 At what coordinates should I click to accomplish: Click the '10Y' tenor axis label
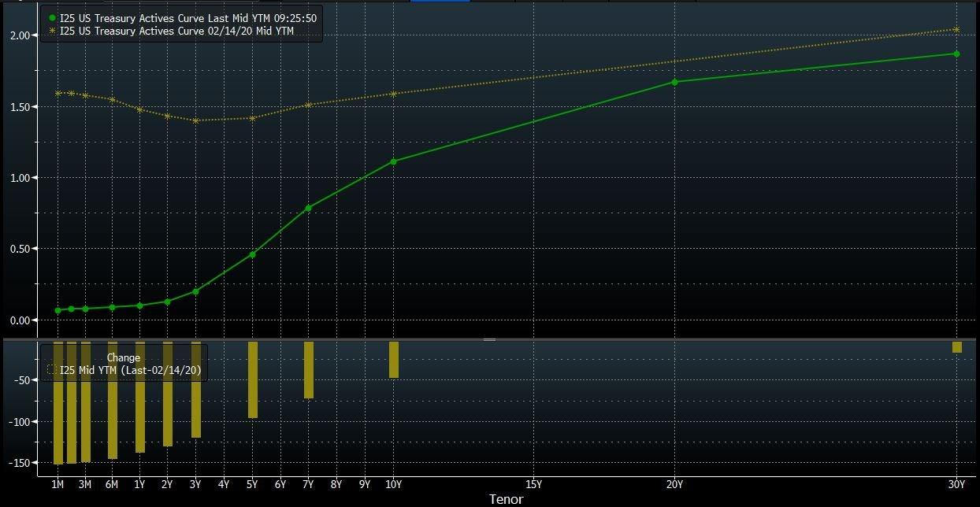tap(394, 484)
